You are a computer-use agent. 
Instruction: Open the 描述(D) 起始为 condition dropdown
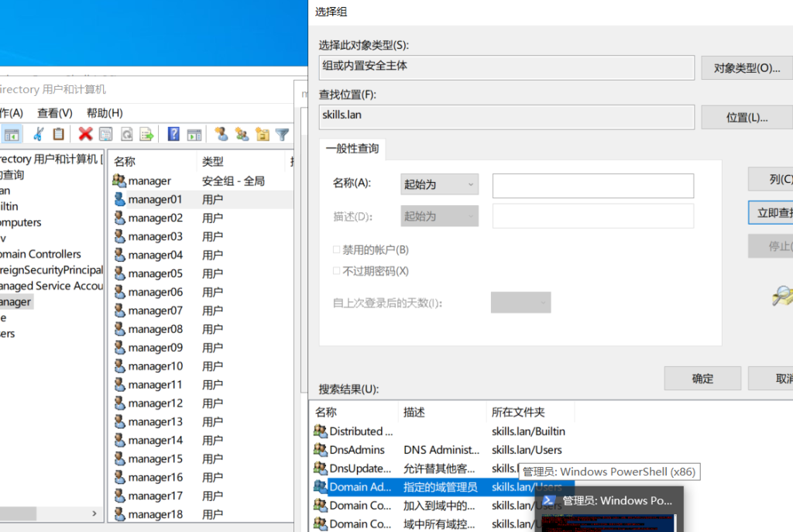439,216
